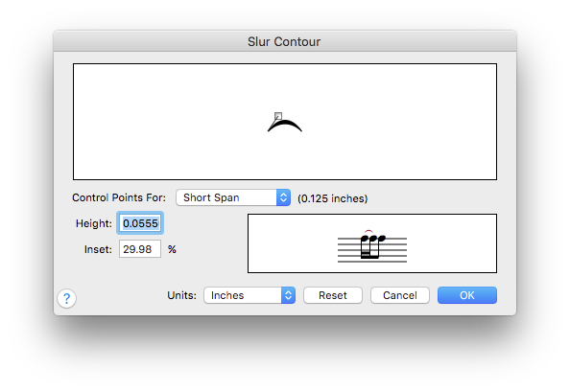Select the square control point handle on slur
The image size is (570, 392).
[278, 116]
